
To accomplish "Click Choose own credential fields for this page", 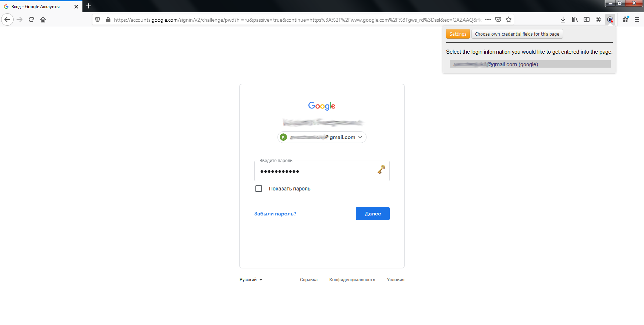I will 517,34.
